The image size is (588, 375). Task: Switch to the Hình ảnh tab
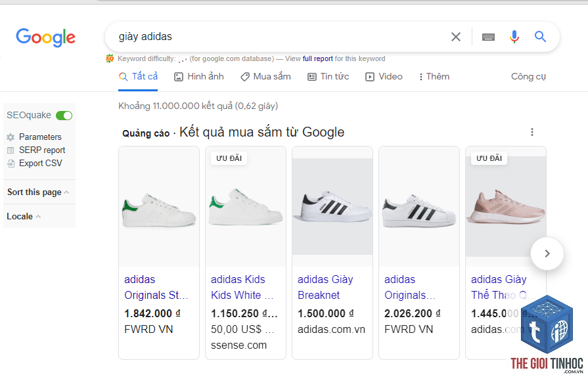pyautogui.click(x=199, y=76)
